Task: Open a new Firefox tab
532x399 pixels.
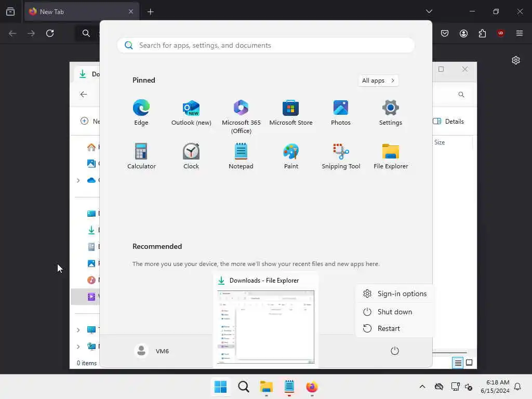Action: tap(150, 12)
